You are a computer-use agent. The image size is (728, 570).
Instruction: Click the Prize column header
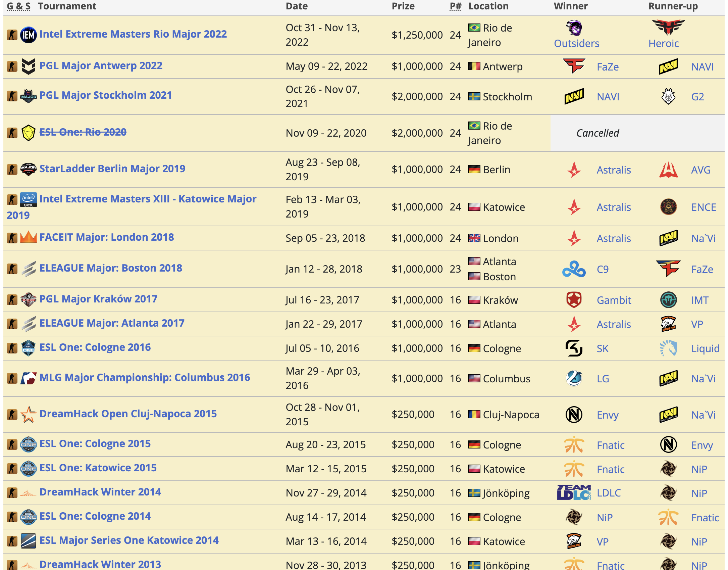[x=403, y=6]
